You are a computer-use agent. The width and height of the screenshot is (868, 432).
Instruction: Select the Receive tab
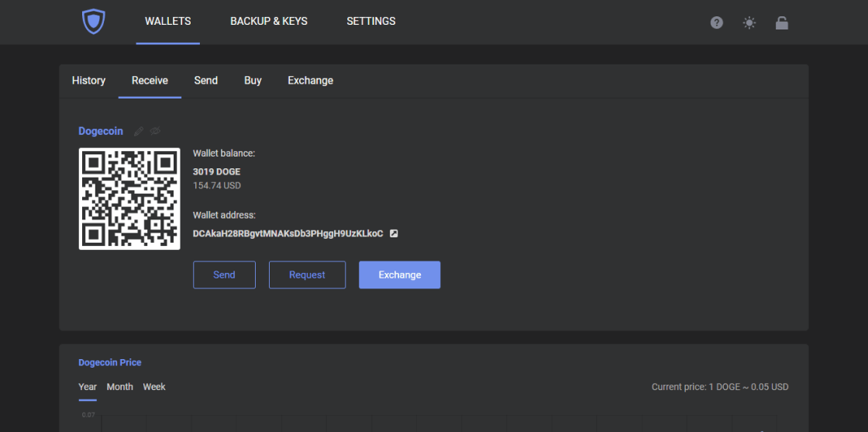150,81
